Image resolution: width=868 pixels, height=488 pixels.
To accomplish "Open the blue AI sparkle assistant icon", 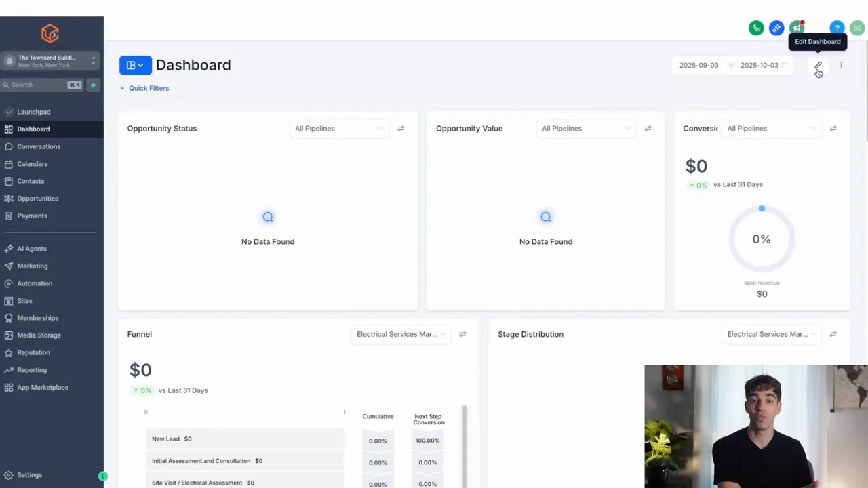I will coord(776,28).
